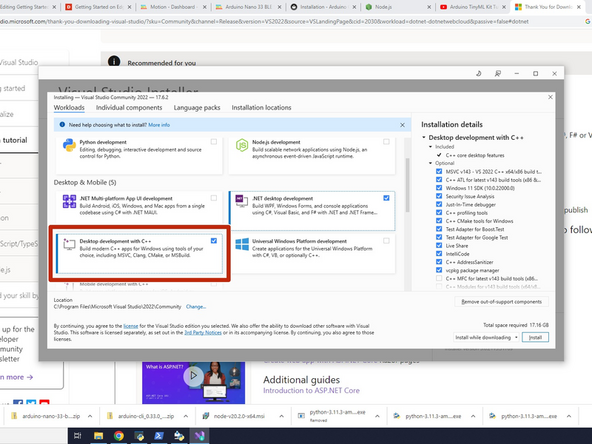
Task: Check C++ MFC for latest v143 build tools
Action: pyautogui.click(x=439, y=278)
